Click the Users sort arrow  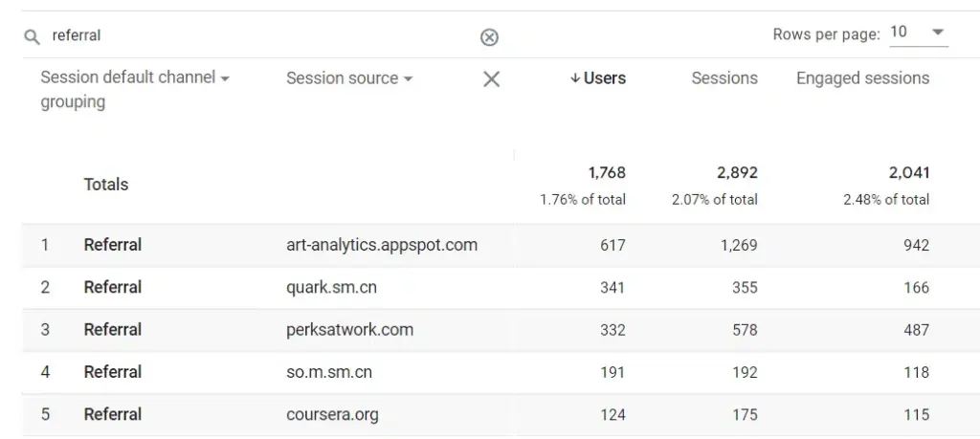575,78
